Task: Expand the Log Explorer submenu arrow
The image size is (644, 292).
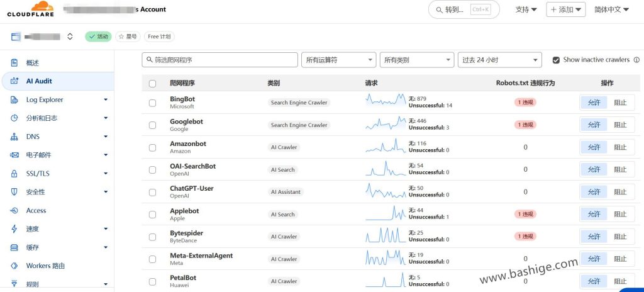Action: click(106, 99)
